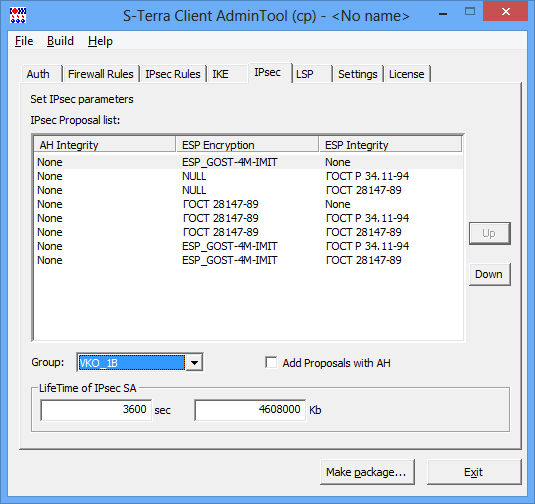535x504 pixels.
Task: Select proposal ESP_GOST-4M-IMIT with ГОСТ 28147-89 integrity
Action: [x=248, y=260]
